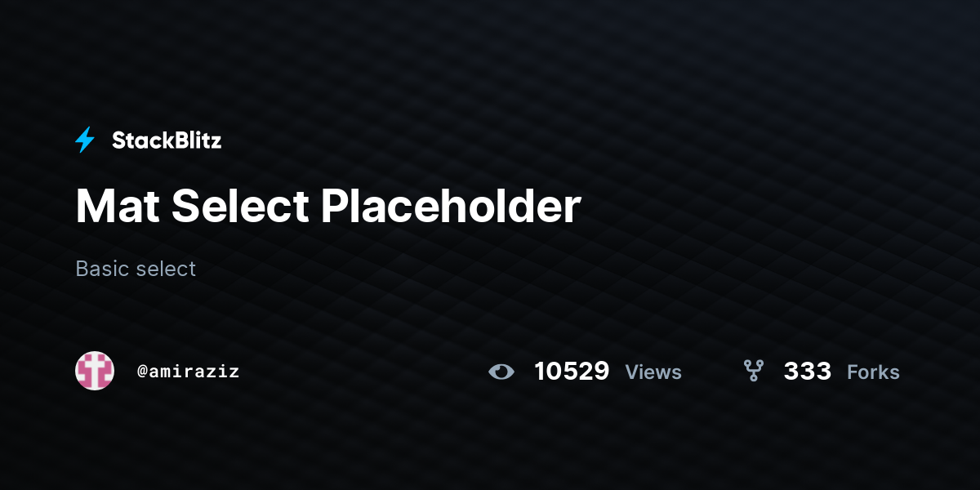Click the eye views icon
This screenshot has height=490, width=980.
(501, 372)
